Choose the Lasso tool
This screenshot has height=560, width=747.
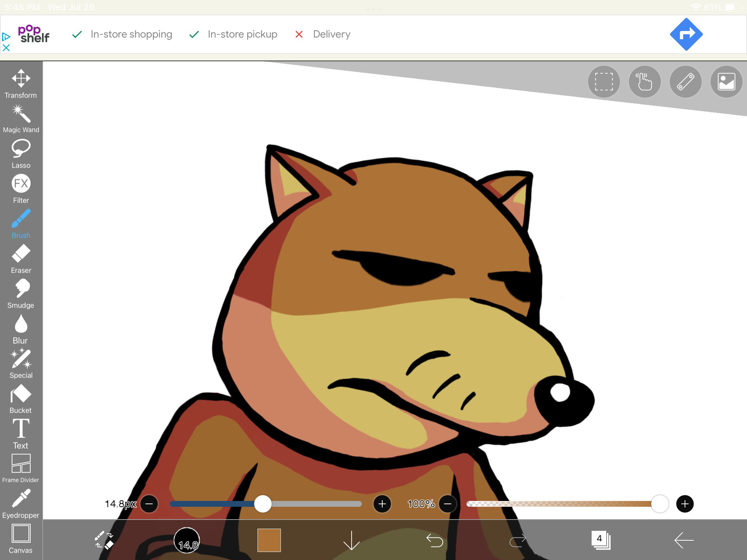21,153
